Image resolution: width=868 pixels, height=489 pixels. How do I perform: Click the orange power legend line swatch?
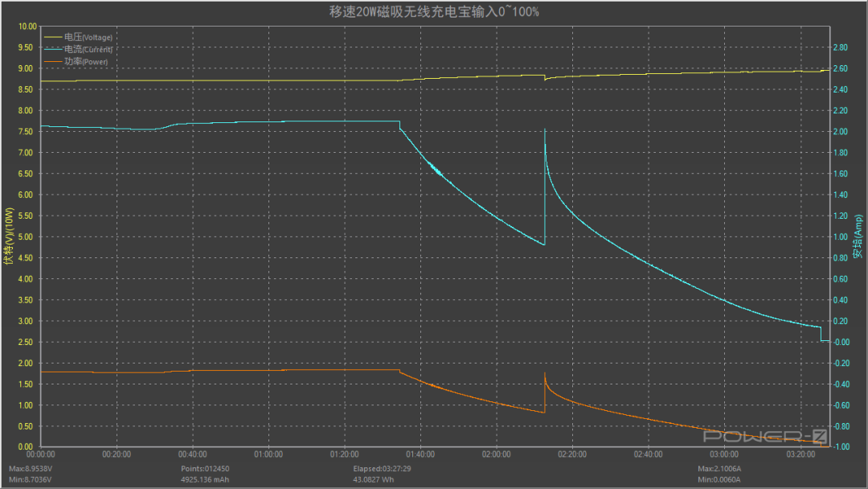pyautogui.click(x=52, y=61)
